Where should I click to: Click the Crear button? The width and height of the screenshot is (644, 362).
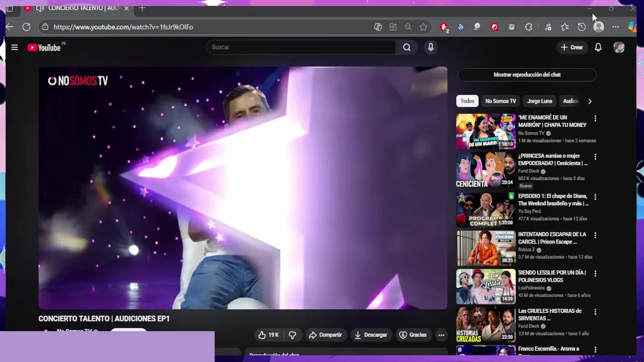572,47
